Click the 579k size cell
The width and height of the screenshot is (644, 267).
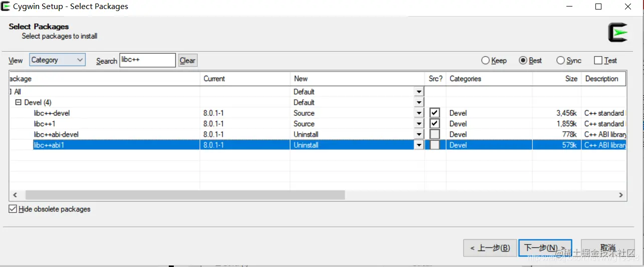coord(570,145)
